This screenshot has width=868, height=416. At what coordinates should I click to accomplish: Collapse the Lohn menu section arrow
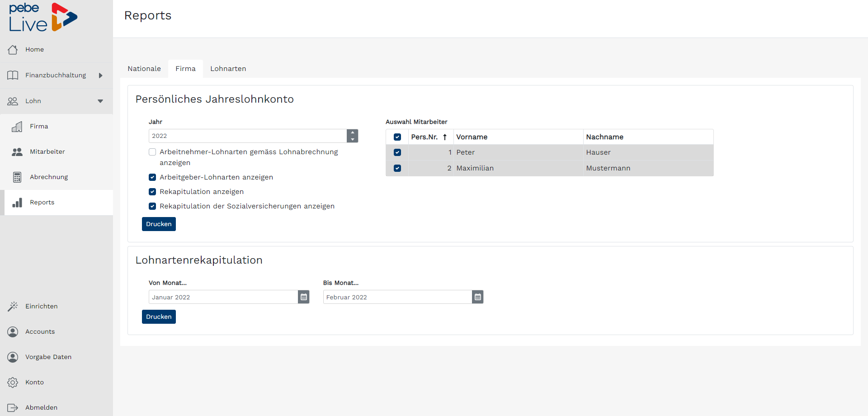[100, 101]
